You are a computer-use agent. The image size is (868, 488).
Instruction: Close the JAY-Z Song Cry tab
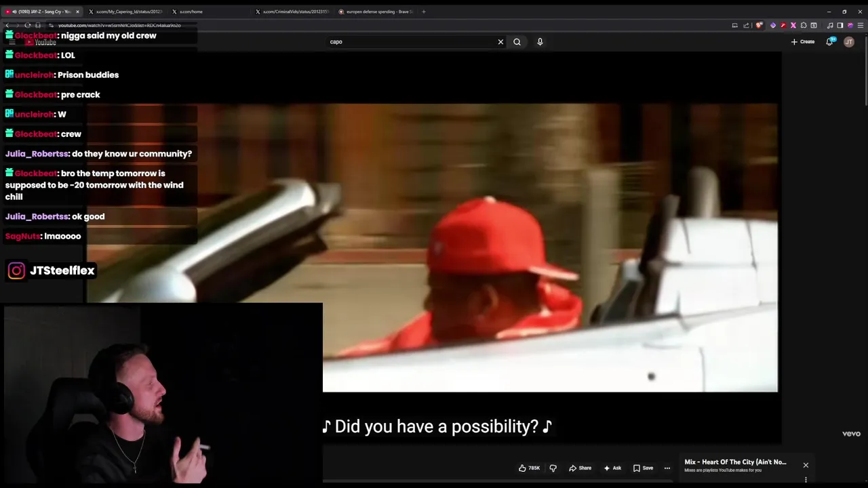coord(77,12)
